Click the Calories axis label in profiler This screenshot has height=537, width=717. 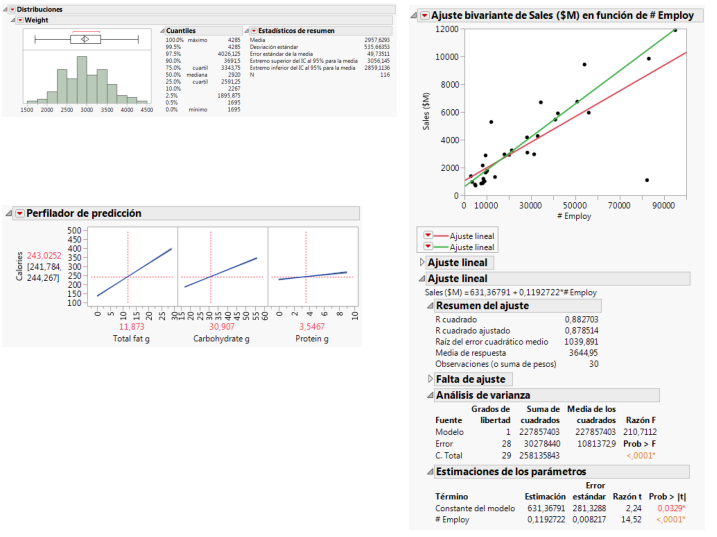(19, 266)
